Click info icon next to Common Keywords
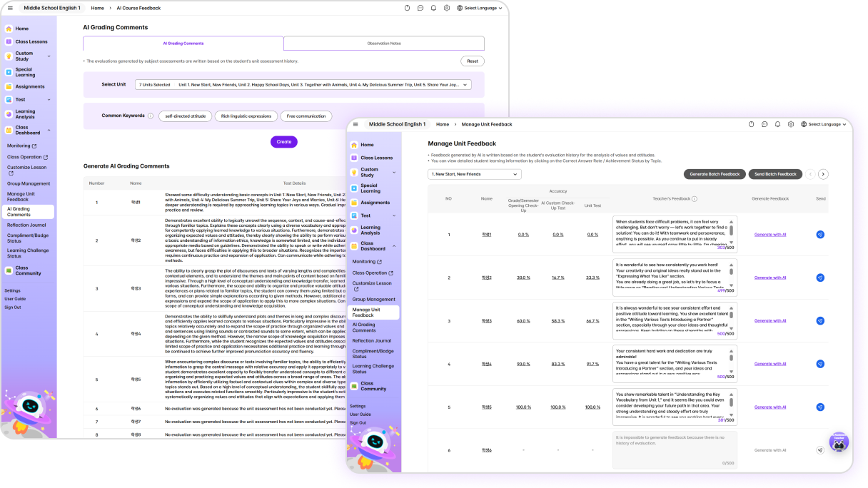 pos(151,116)
